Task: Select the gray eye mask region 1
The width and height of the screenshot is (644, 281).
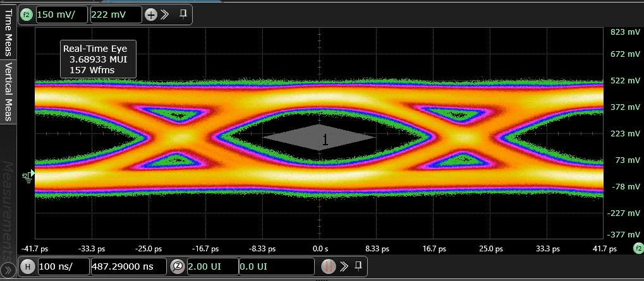Action: coord(319,137)
